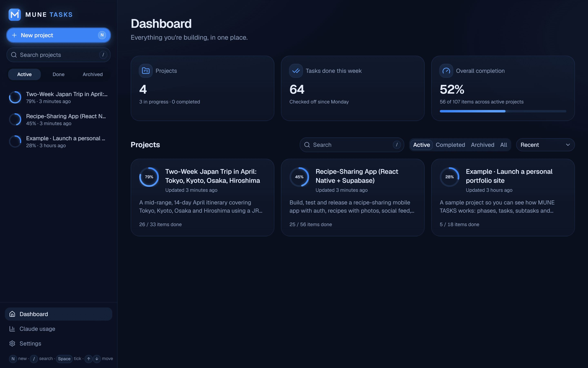
Task: Focus the Search projects sidebar field
Action: [59, 55]
